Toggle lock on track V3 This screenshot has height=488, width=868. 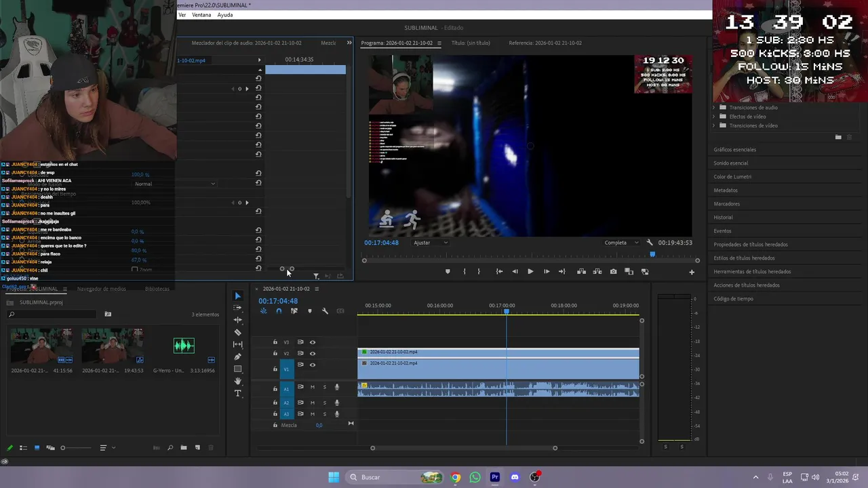[x=275, y=342]
